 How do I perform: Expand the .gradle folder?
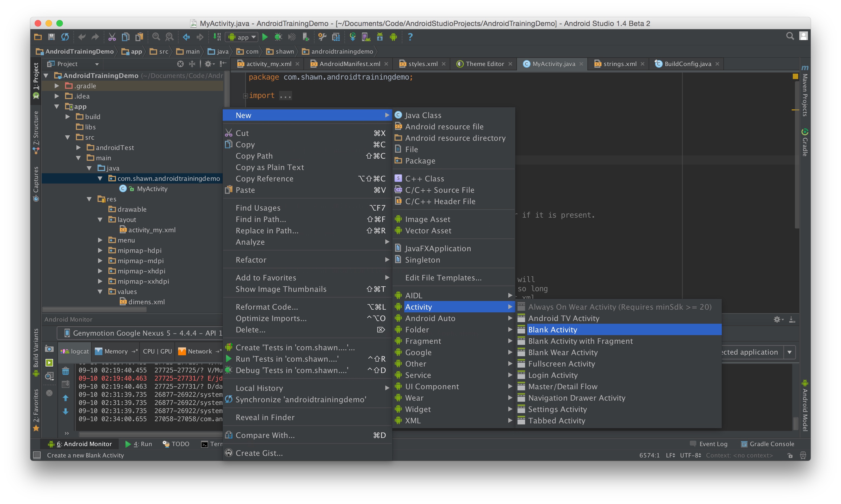[57, 86]
